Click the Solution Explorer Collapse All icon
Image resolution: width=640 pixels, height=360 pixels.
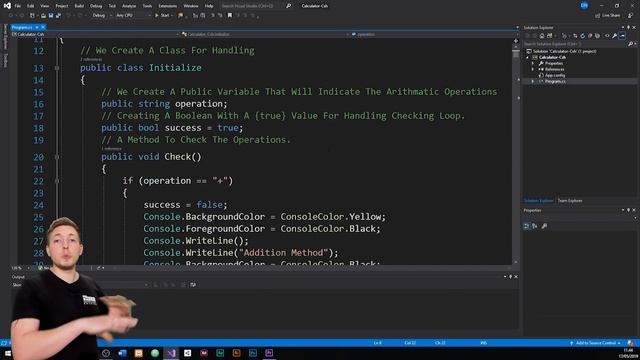pyautogui.click(x=590, y=36)
